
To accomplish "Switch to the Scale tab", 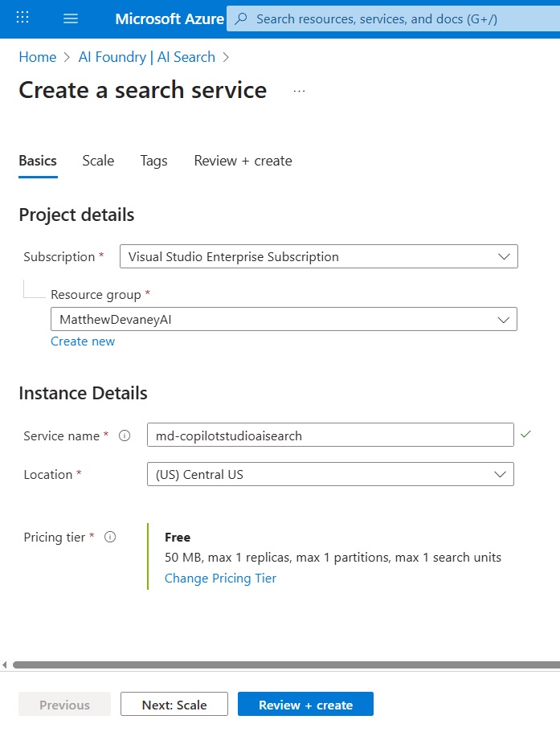I will tap(98, 161).
